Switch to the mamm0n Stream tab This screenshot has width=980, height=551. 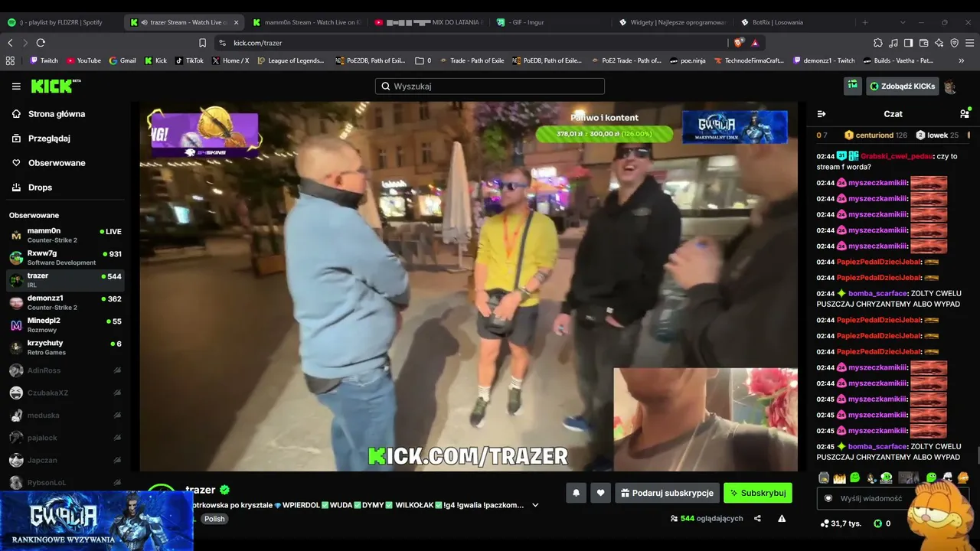coord(309,22)
